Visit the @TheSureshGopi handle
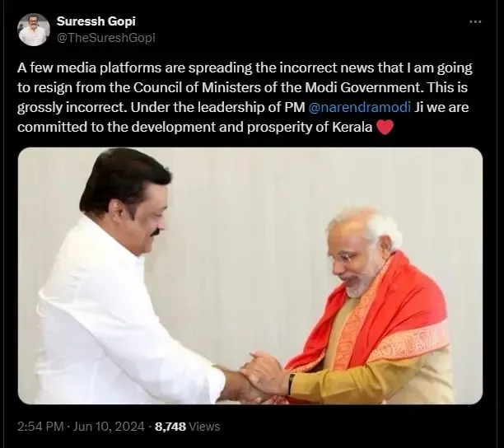This screenshot has width=504, height=448. coord(105,38)
